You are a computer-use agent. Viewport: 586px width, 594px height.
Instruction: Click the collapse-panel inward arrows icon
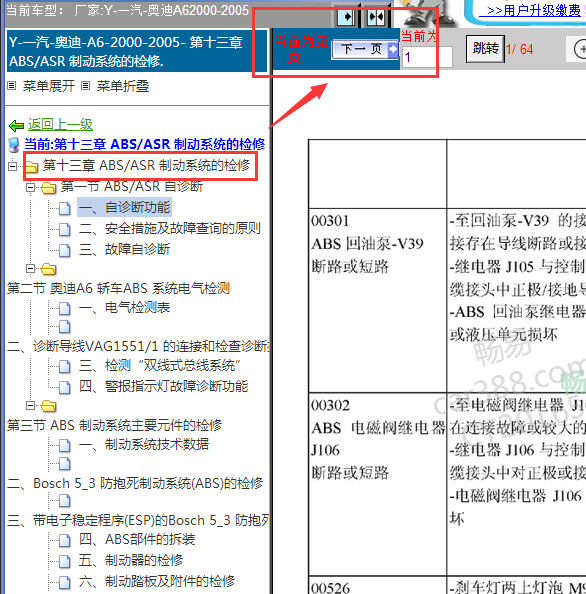376,17
